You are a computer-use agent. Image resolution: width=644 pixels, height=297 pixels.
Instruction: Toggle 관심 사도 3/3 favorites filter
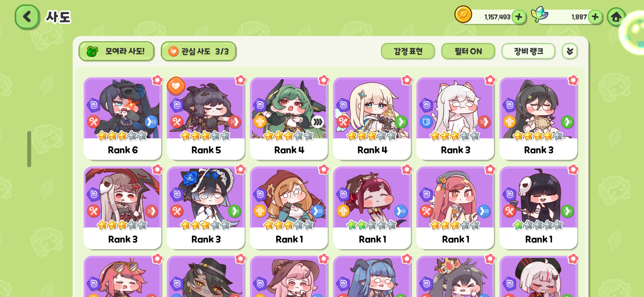199,51
